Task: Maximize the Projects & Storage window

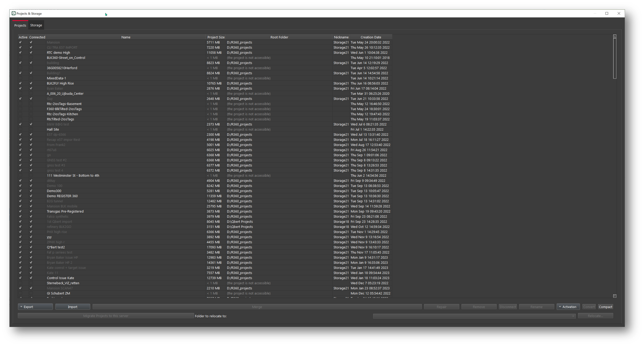Action: pos(607,13)
